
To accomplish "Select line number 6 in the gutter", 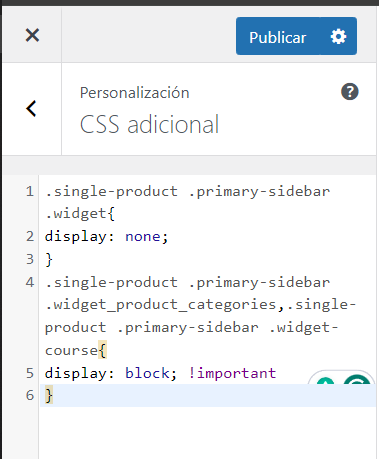I will point(30,395).
